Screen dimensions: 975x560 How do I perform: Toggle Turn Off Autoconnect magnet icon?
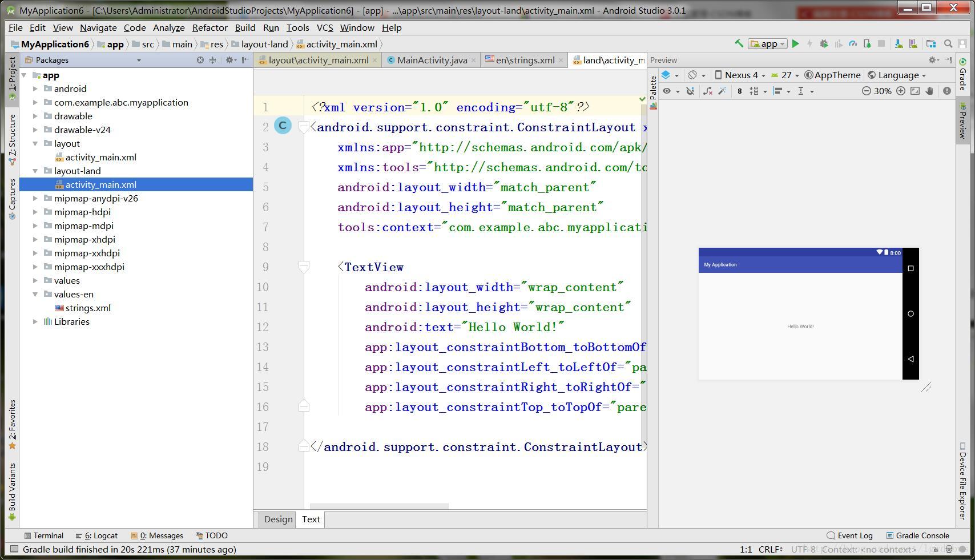tap(690, 91)
